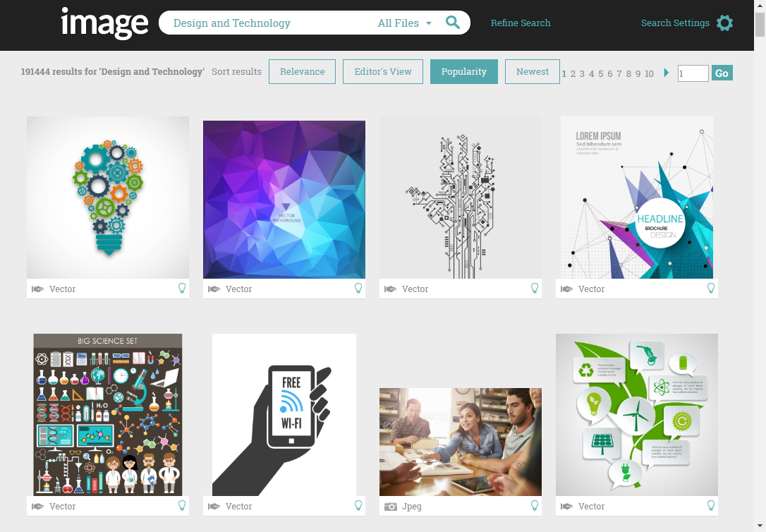
Task: Click the page number input field
Action: [693, 73]
